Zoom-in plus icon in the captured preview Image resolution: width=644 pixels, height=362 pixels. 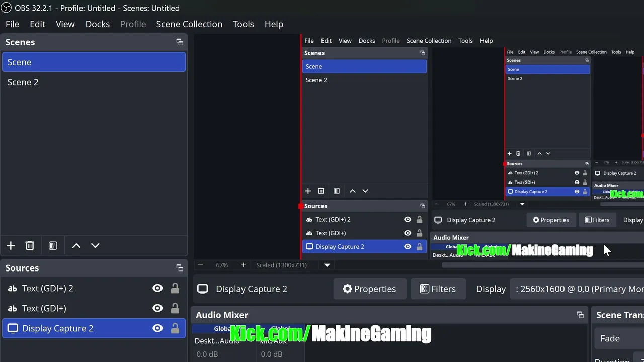pos(465,204)
